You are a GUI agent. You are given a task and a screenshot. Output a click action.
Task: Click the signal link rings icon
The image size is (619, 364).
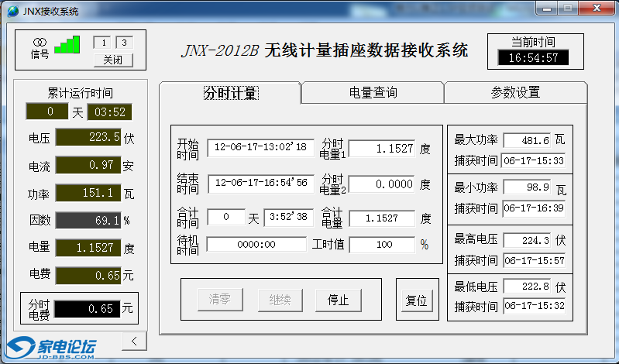point(40,41)
